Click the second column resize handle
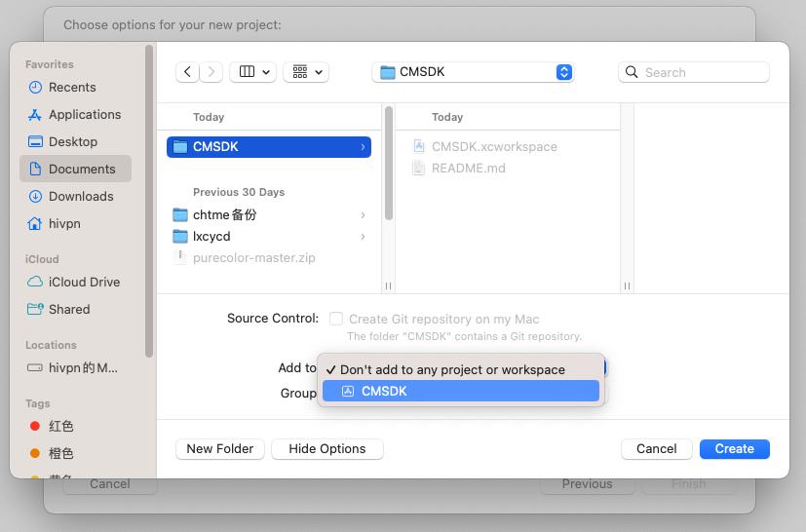This screenshot has height=532, width=806. click(x=627, y=285)
